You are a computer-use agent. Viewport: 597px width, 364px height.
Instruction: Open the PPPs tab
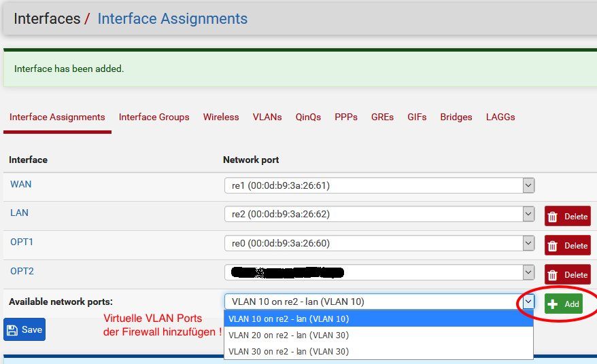click(x=345, y=117)
